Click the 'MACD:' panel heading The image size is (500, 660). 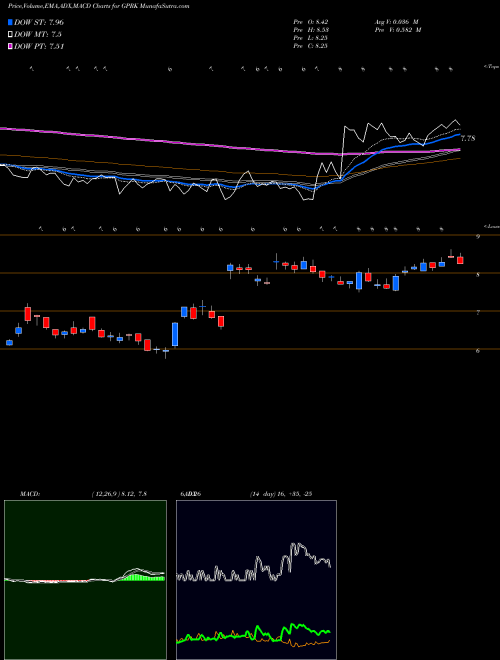30,494
